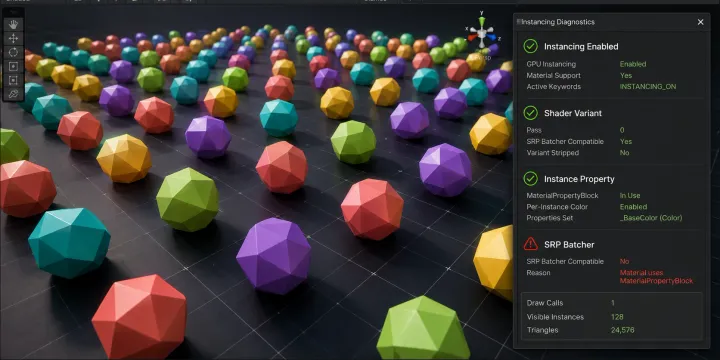The image size is (720, 360).
Task: Click the Material Support label
Action: tap(553, 75)
